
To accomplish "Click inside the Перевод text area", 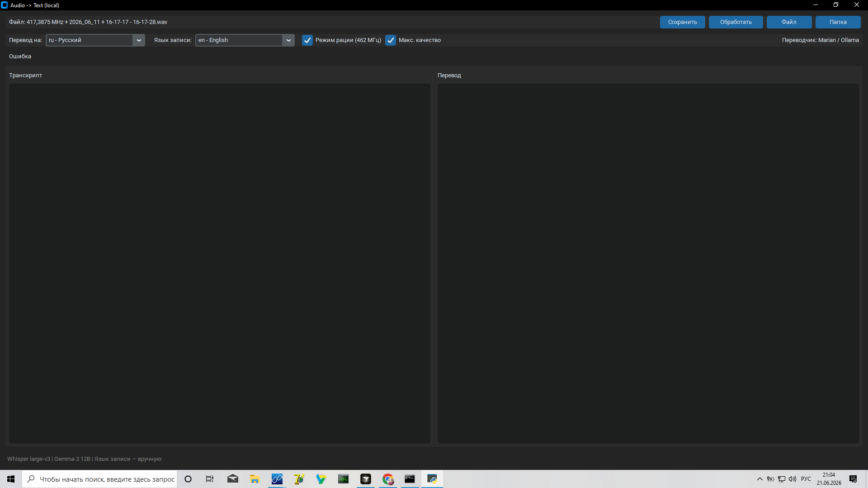I will pyautogui.click(x=648, y=263).
